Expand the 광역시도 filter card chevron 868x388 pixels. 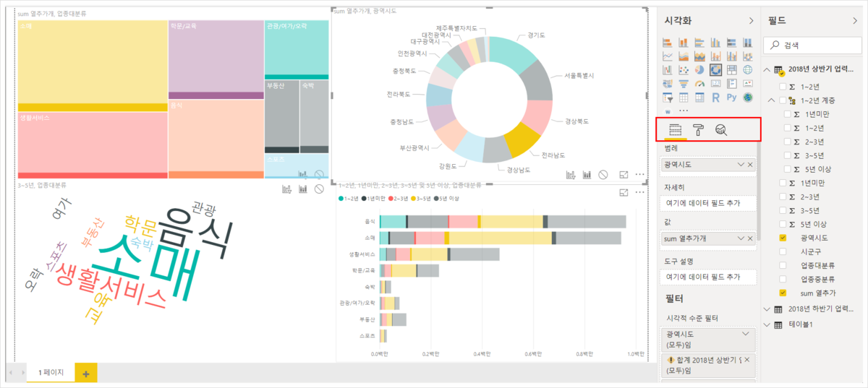pos(745,335)
